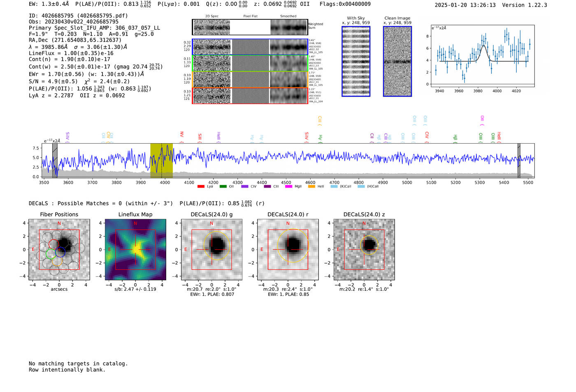Click the 's/b: 2.47 +/- 0.119' caption
This screenshot has height=392, width=576.
[x=135, y=289]
